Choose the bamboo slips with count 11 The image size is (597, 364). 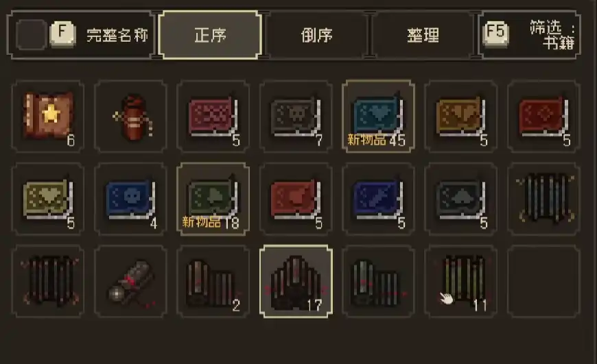point(461,282)
